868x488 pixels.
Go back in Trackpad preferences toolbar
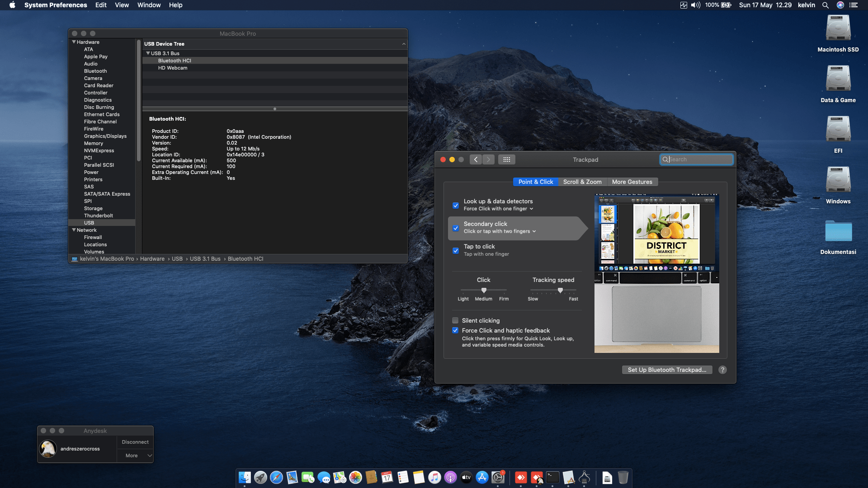[x=476, y=160]
